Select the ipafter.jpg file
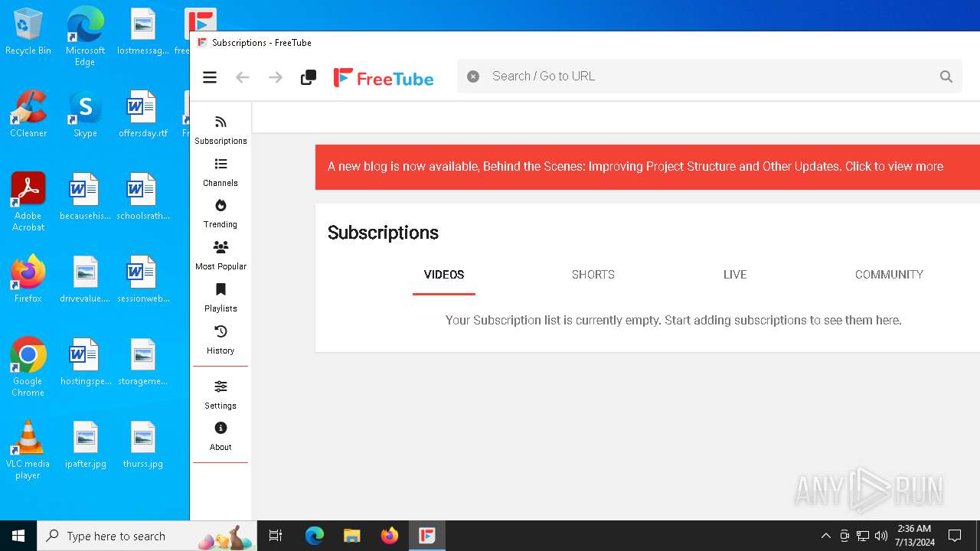Viewport: 980px width, 551px height. pos(85,445)
